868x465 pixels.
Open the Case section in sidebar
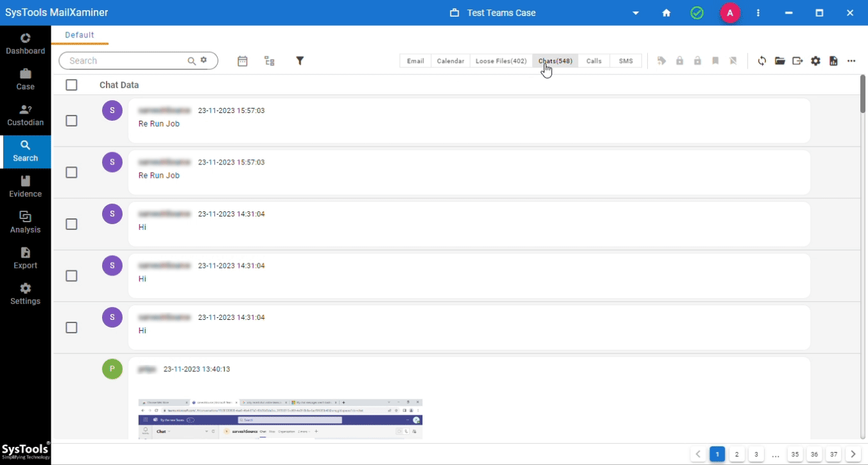26,80
